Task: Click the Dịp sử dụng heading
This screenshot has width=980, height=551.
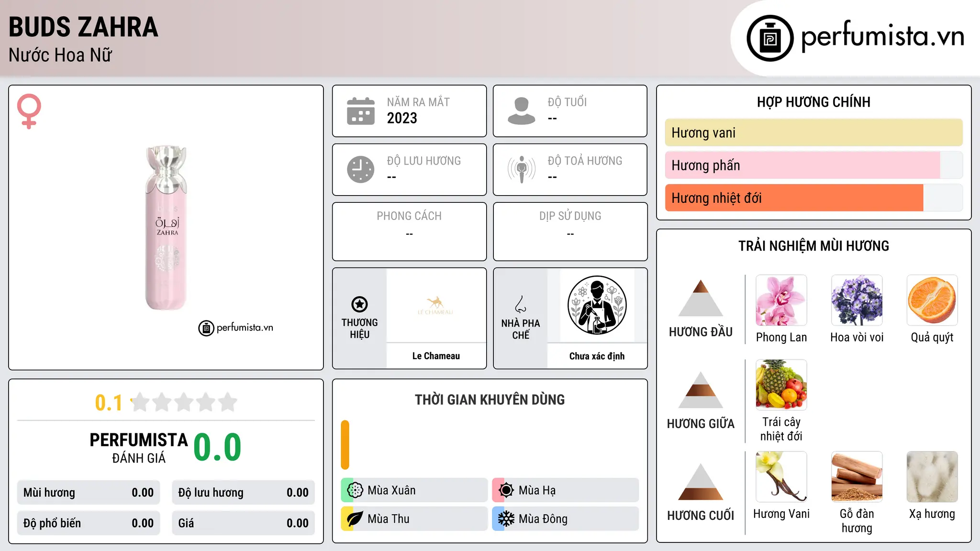Action: point(570,216)
